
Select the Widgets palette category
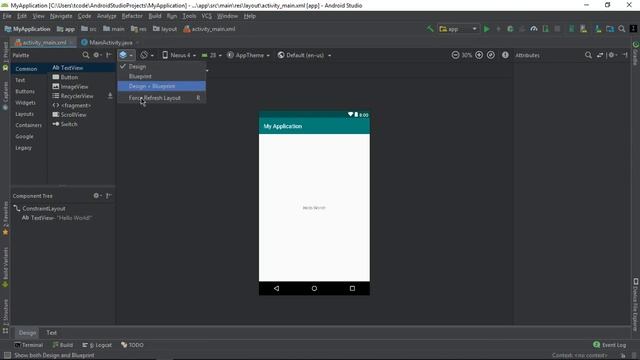(25, 103)
